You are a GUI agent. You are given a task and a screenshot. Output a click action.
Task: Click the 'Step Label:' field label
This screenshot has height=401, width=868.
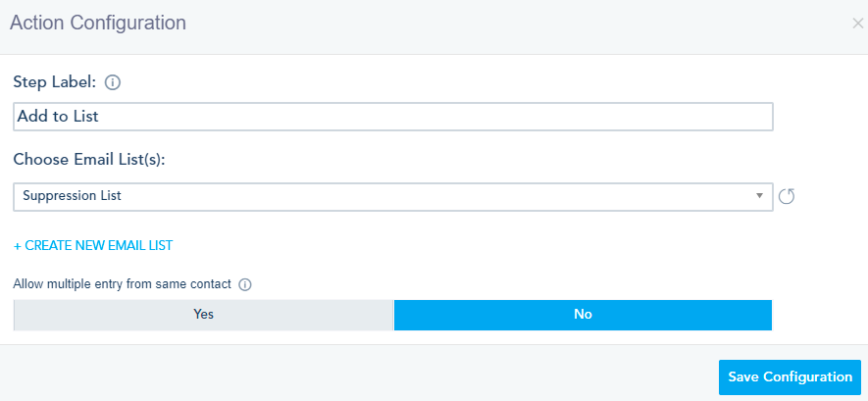tap(55, 82)
